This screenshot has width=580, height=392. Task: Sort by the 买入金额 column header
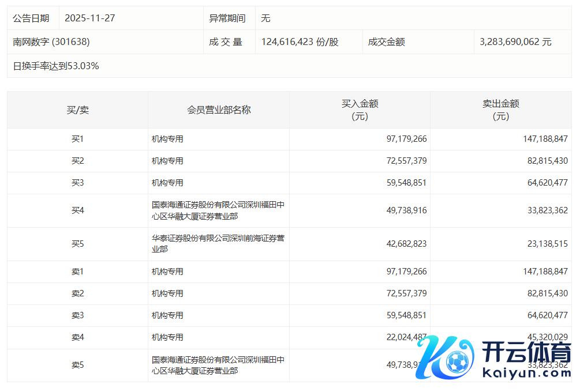[360, 110]
